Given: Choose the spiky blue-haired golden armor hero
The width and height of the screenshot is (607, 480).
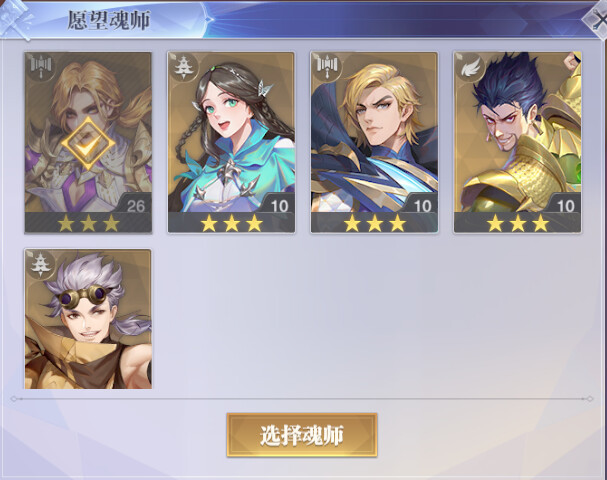Looking at the screenshot, I should click(517, 142).
